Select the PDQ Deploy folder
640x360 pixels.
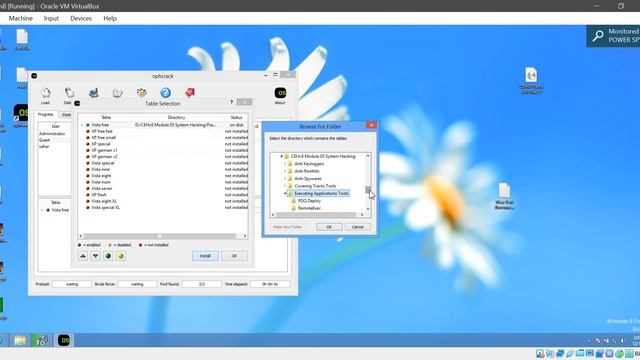tap(306, 201)
